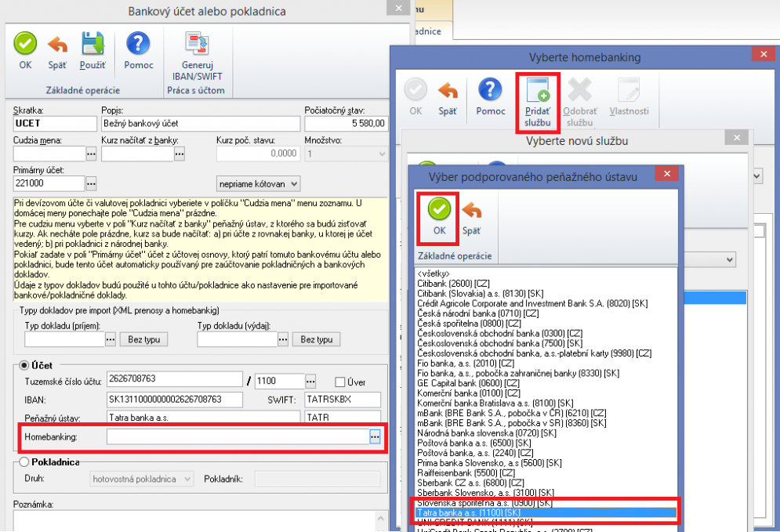Select Česká národní banka (0710) [CZ]
Screen dimensions: 780x532
click(x=477, y=313)
